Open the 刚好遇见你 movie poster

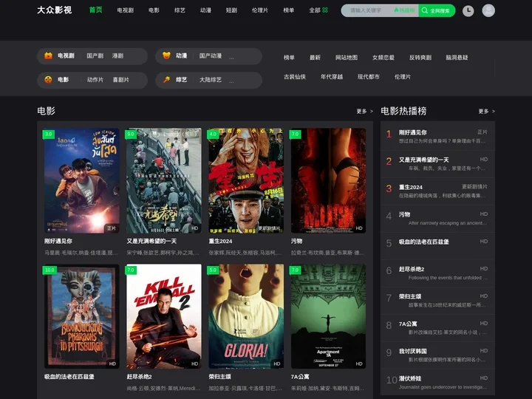pos(81,180)
